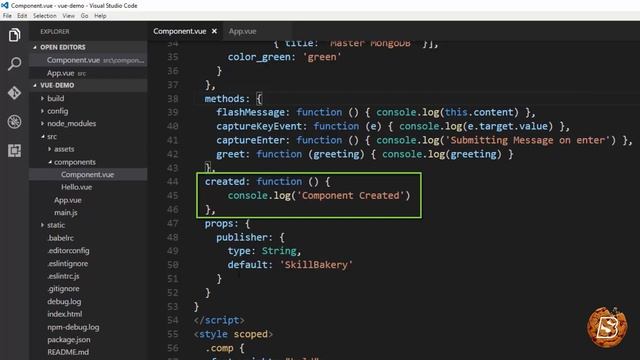Place cursor on 'methods' keyword
The height and width of the screenshot is (360, 640).
[224, 99]
